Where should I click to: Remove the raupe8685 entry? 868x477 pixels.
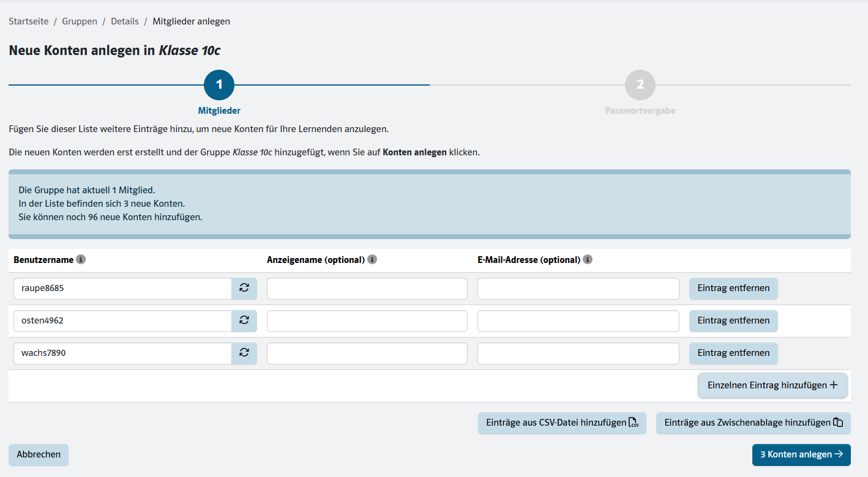733,288
